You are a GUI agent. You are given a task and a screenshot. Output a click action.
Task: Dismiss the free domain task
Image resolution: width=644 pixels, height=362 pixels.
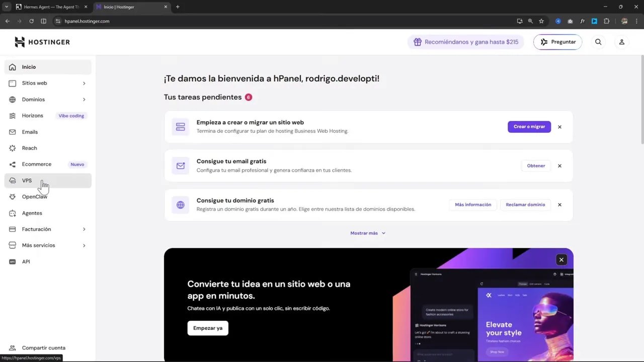tap(559, 205)
